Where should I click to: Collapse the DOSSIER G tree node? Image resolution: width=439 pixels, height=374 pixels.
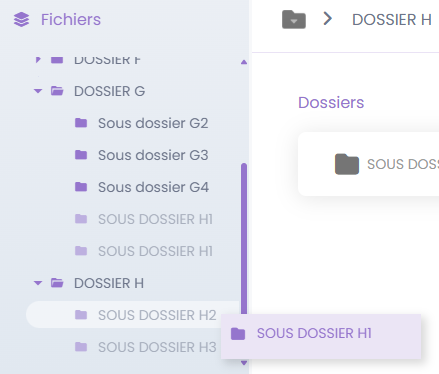coord(38,91)
